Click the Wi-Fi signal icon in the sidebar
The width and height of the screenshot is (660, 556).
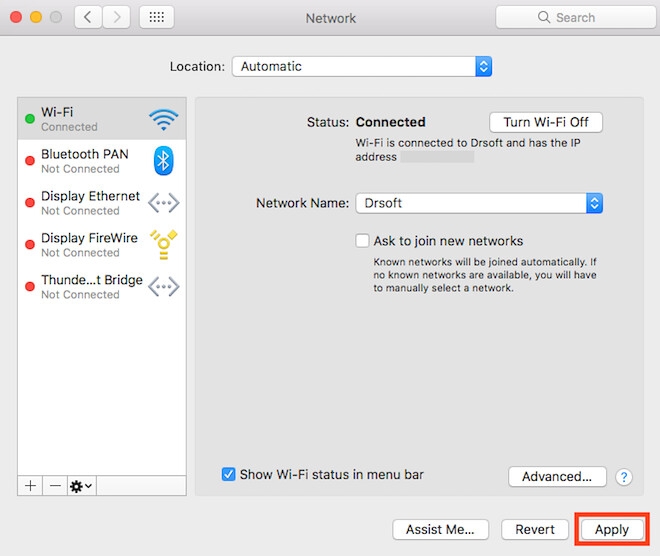pos(164,119)
